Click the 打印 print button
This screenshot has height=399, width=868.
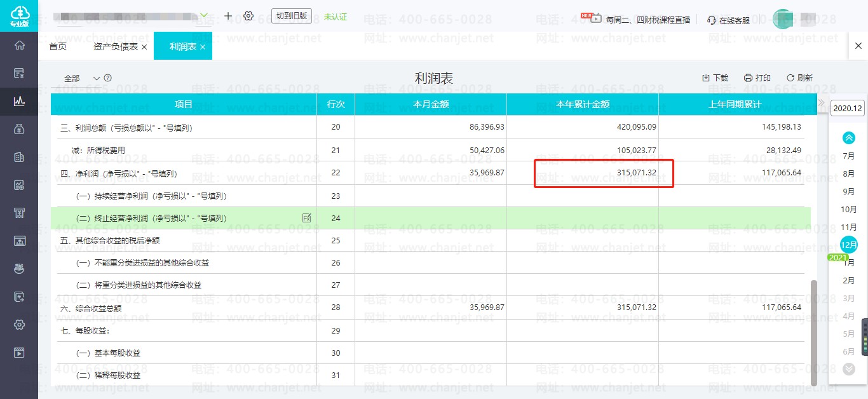pos(757,78)
